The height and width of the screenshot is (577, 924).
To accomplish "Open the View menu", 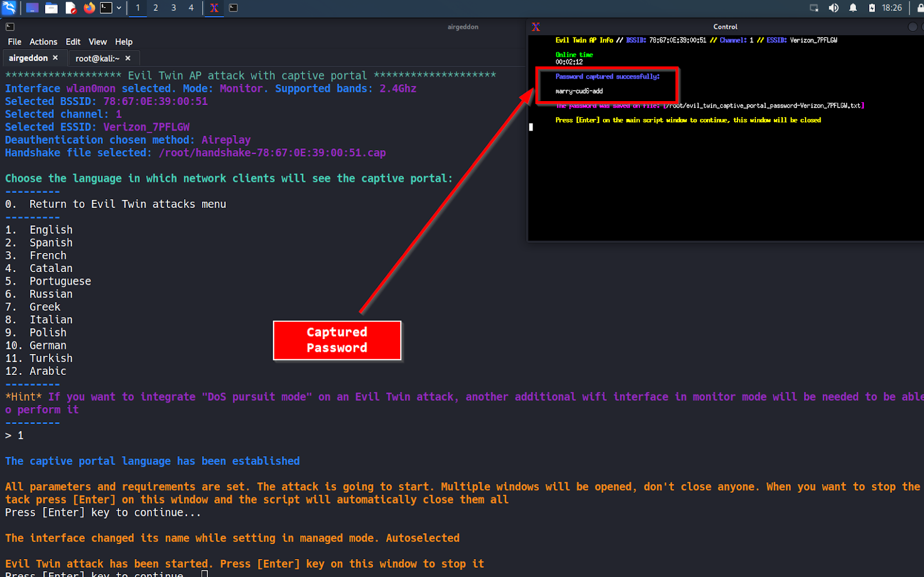I will [x=98, y=42].
